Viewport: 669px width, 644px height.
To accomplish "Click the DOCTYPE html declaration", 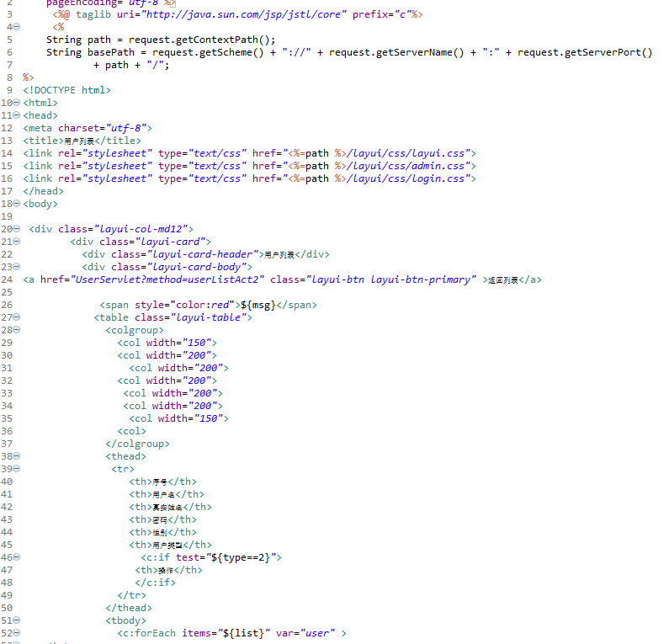I will [67, 90].
